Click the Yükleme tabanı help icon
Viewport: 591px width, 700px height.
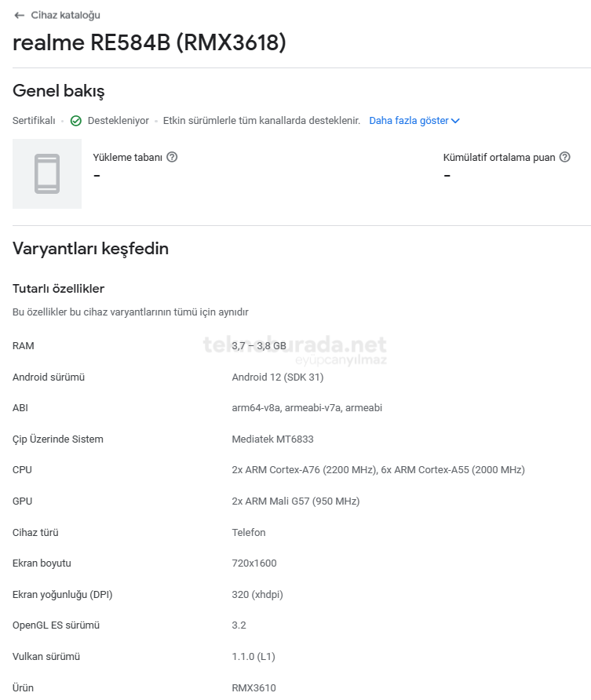click(x=173, y=157)
